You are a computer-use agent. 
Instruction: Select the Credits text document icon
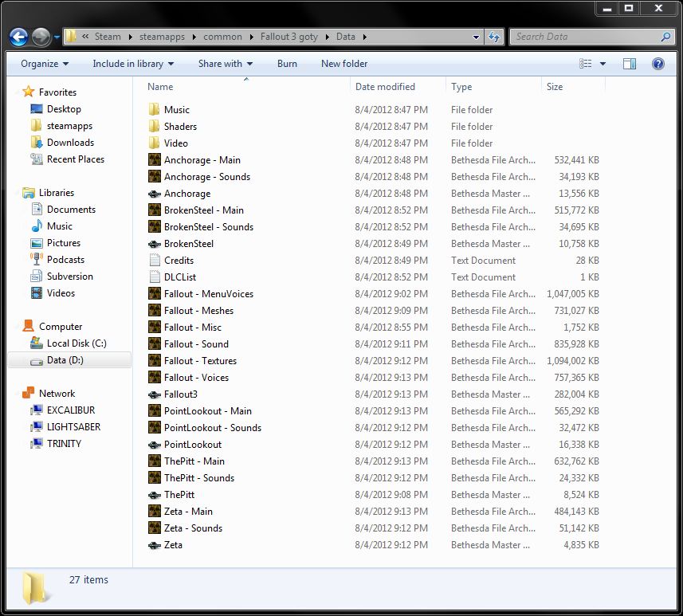154,260
